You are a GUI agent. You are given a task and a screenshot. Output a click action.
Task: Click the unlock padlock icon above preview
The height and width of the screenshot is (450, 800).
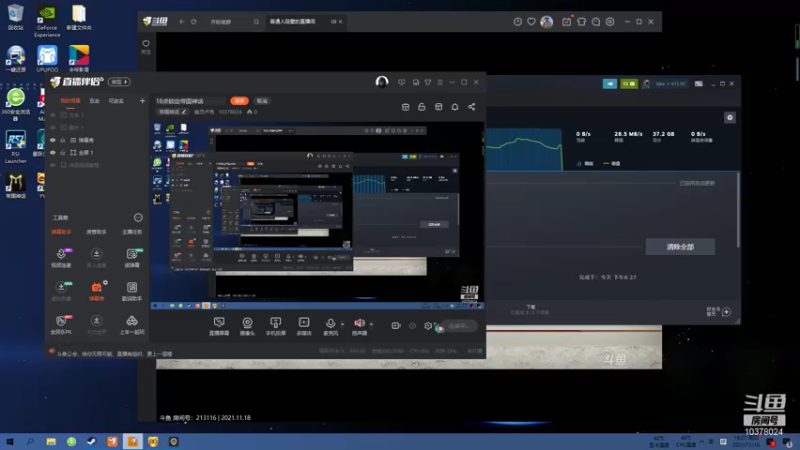(x=421, y=107)
